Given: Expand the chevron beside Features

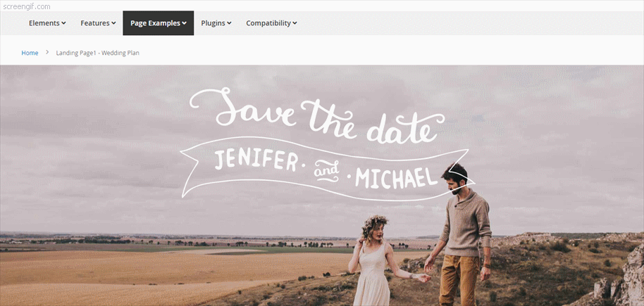Looking at the screenshot, I should (x=113, y=23).
